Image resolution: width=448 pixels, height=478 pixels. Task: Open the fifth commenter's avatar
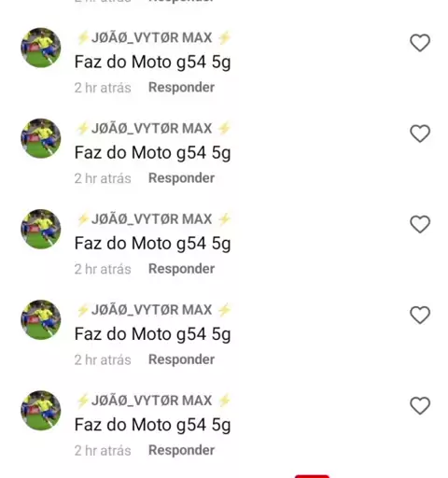pyautogui.click(x=41, y=411)
